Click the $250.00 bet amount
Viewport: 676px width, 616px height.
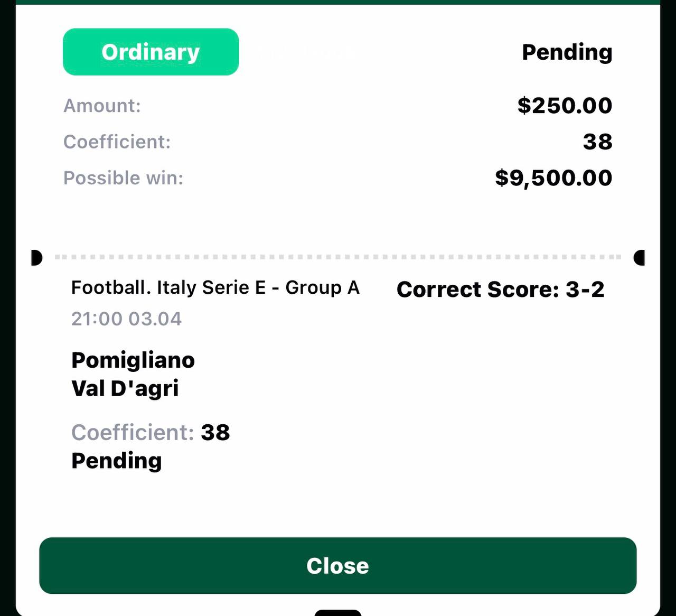point(565,106)
